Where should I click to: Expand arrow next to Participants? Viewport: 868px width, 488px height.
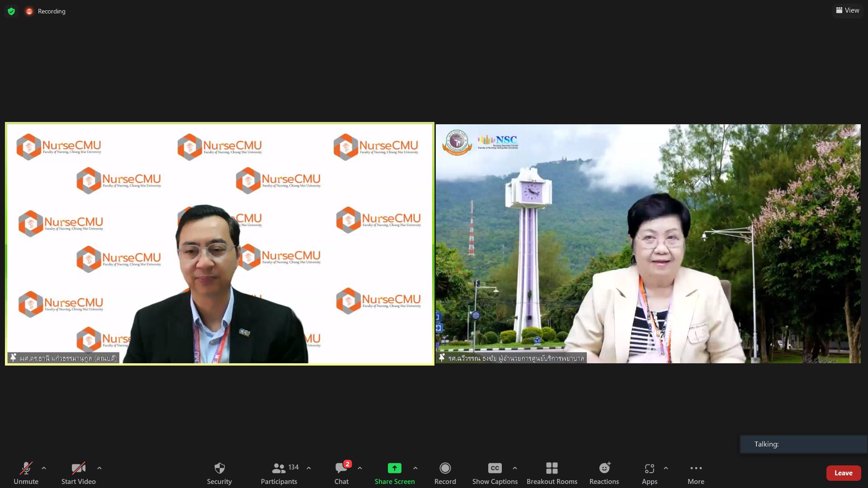[309, 468]
